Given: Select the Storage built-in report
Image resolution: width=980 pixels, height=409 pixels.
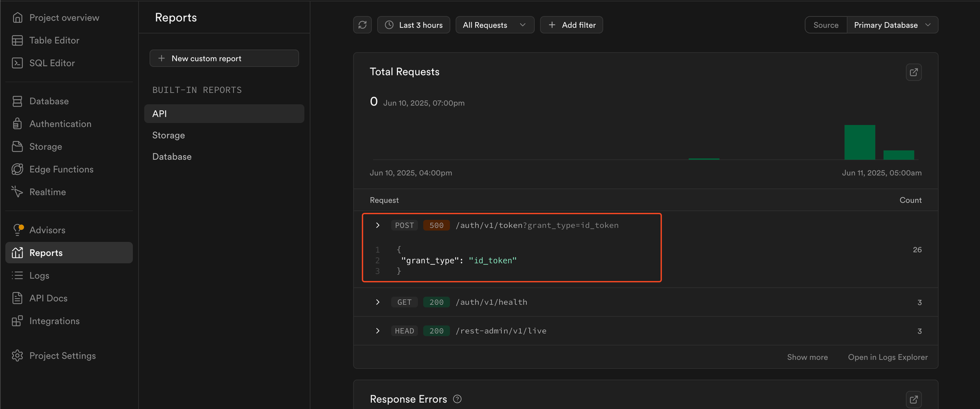Looking at the screenshot, I should (x=169, y=135).
